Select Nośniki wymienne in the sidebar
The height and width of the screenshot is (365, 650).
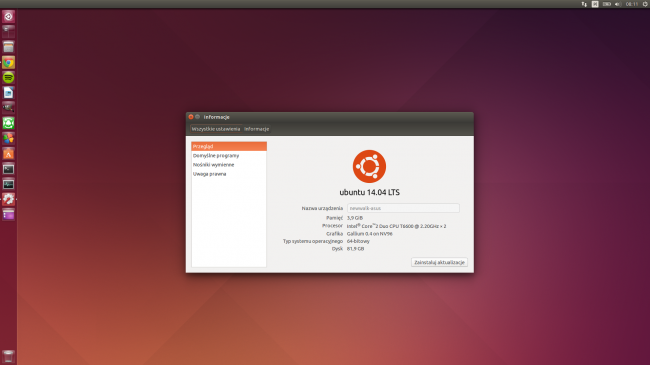[229, 165]
